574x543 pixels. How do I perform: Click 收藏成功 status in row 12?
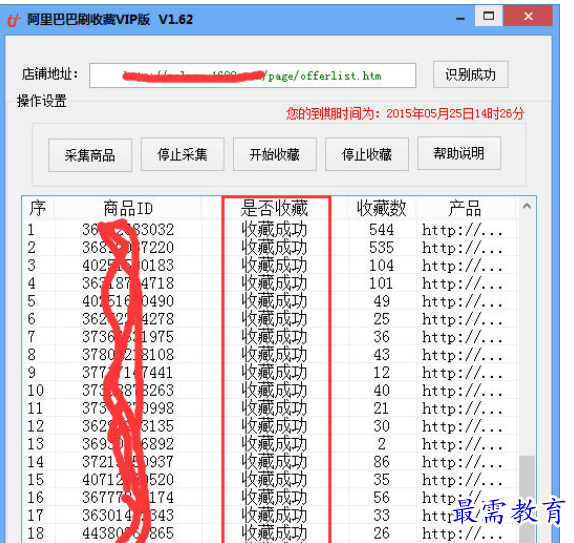tap(275, 426)
